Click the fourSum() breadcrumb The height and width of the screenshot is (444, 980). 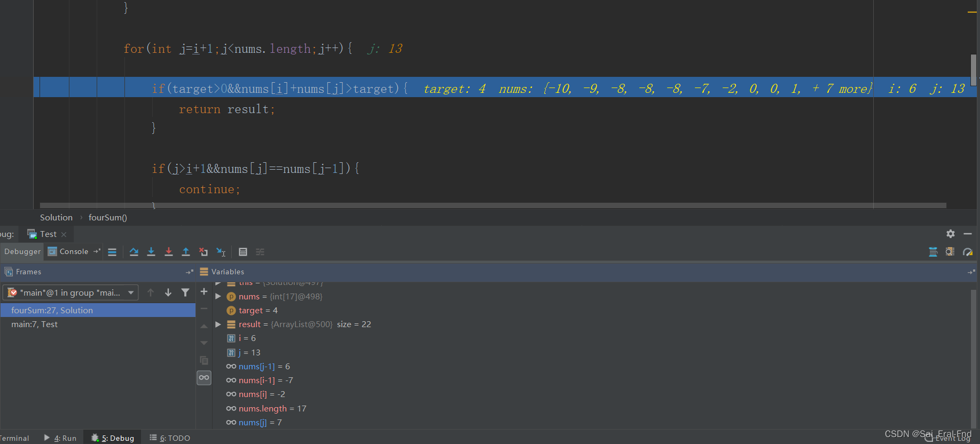point(107,218)
